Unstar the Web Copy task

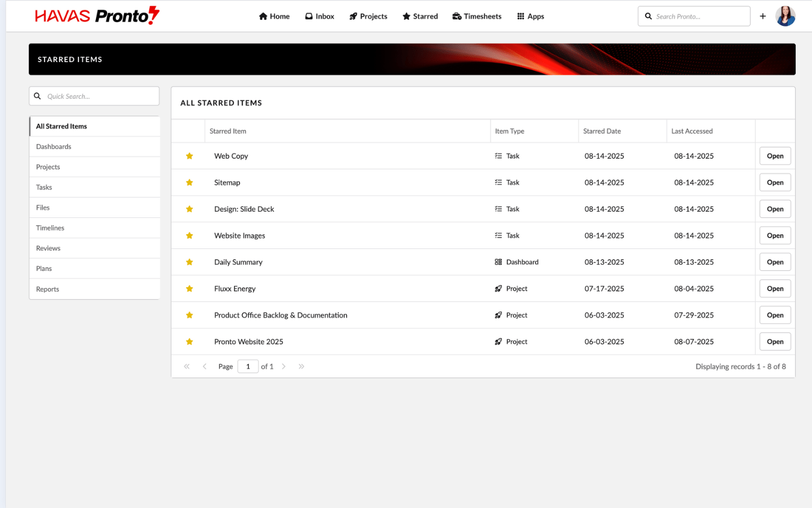pyautogui.click(x=189, y=156)
